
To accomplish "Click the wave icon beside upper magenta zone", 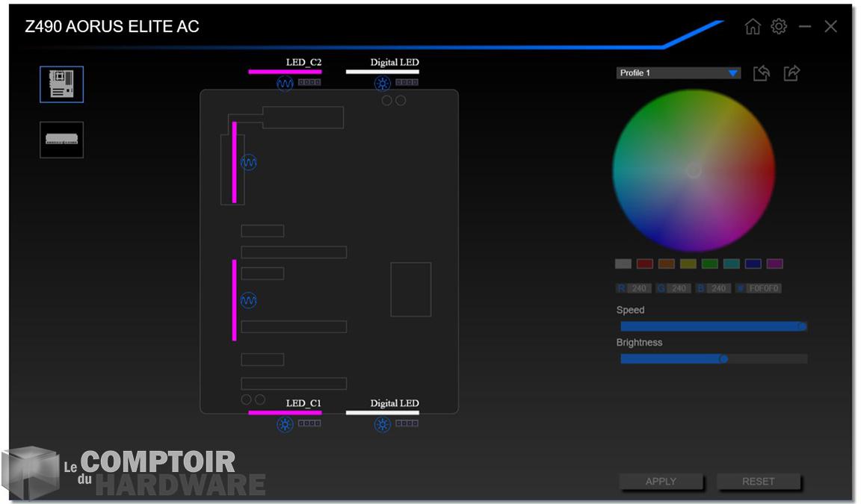I will 248,162.
